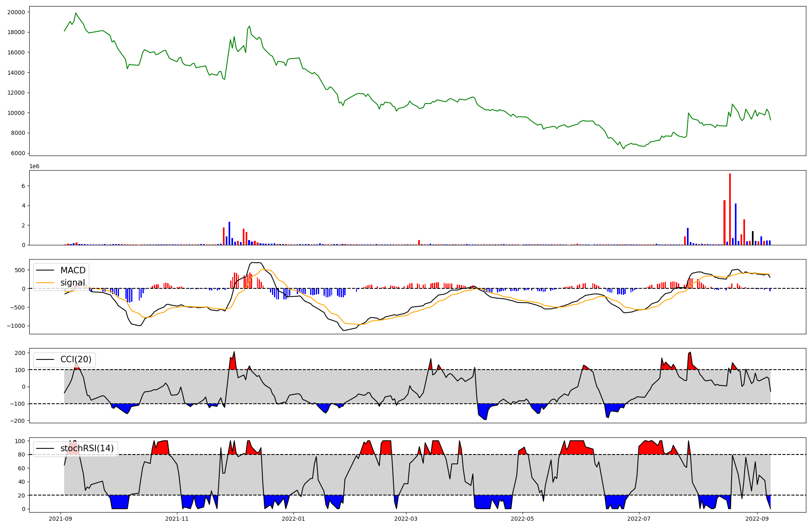Viewport: 812px width, 528px height.
Task: Click the tall blue volume bar near 4
Action: 736,224
